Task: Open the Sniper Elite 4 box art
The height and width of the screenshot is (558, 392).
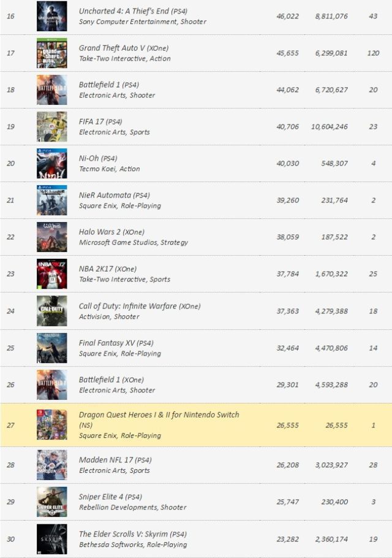Action: pyautogui.click(x=51, y=502)
